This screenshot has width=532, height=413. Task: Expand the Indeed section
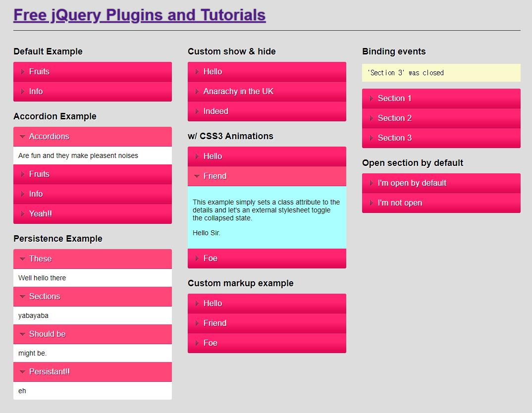pos(267,111)
